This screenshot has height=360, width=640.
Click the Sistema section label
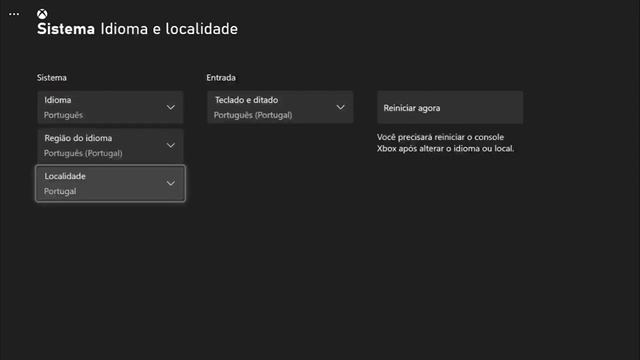pos(52,78)
